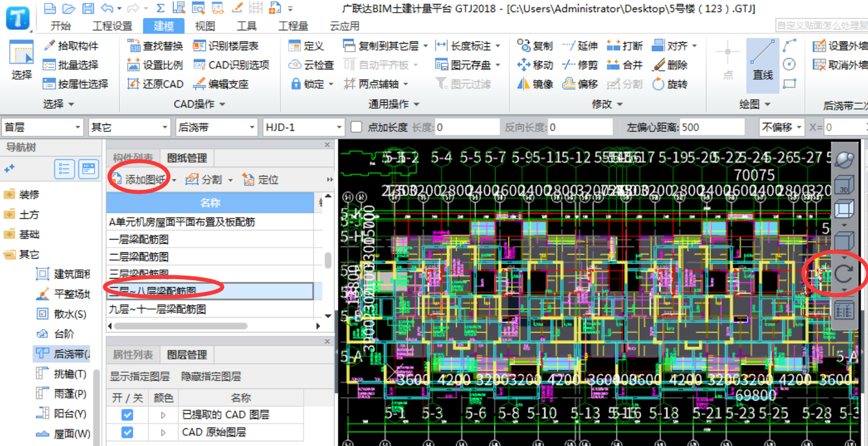This screenshot has height=446, width=868.
Task: Expand the CAD操作 group menu
Action: tap(199, 104)
